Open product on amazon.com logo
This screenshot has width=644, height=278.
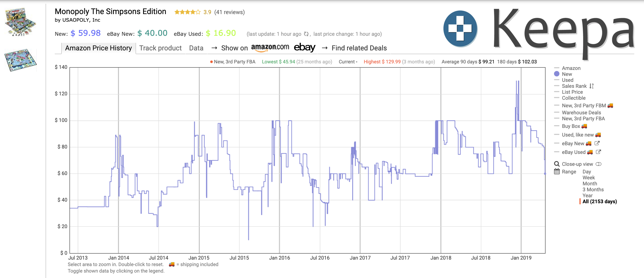point(270,47)
